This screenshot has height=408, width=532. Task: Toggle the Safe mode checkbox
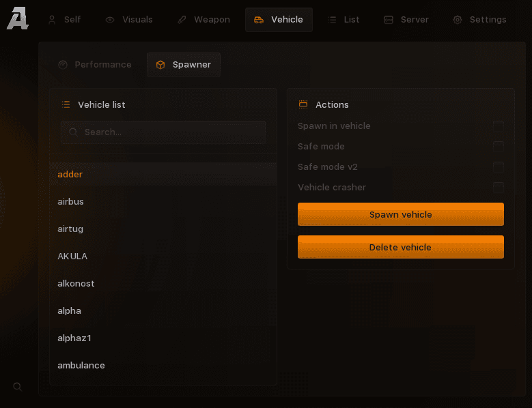coord(499,147)
